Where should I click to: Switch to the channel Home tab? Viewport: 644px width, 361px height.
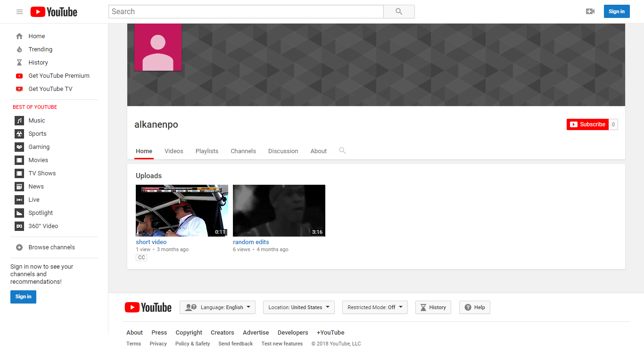pyautogui.click(x=144, y=151)
